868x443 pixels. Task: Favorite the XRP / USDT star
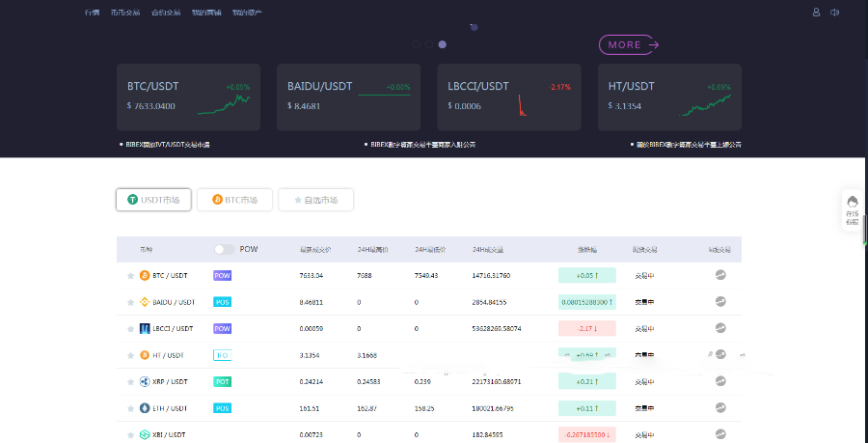[x=130, y=382]
